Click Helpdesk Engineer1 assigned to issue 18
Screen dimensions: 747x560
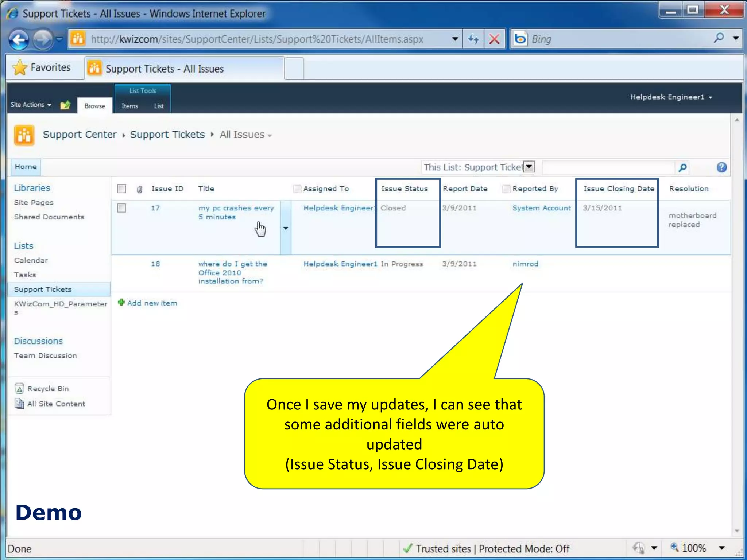click(340, 264)
